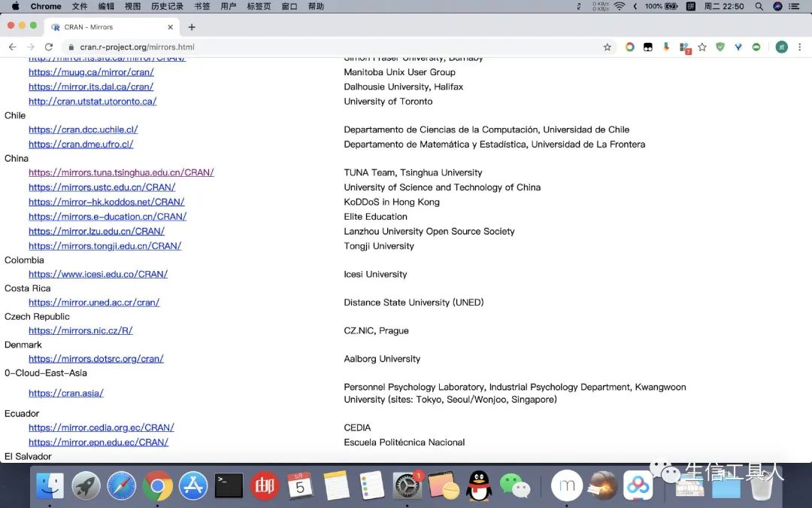Viewport: 812px width, 508px height.
Task: Open App Store from the dock
Action: pyautogui.click(x=193, y=486)
